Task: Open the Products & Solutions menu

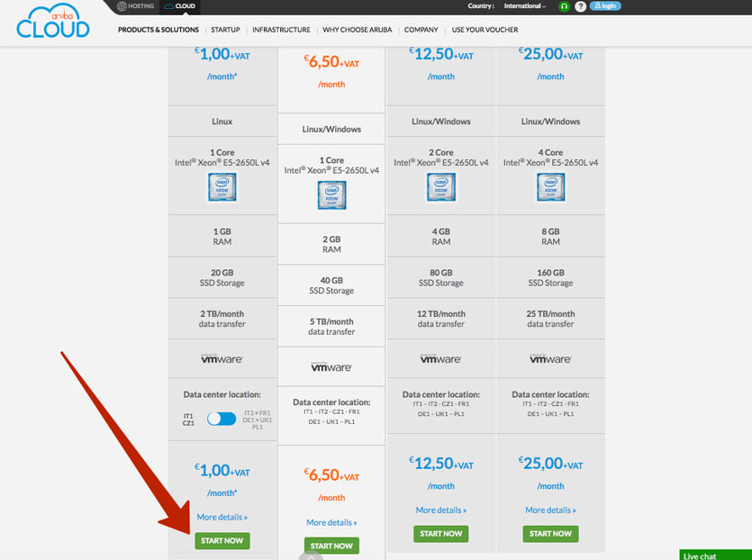Action: tap(159, 30)
